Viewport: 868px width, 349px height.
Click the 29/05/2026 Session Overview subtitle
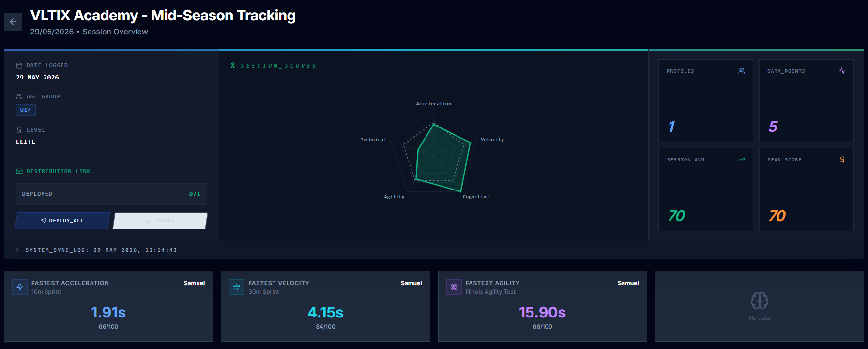click(x=89, y=32)
